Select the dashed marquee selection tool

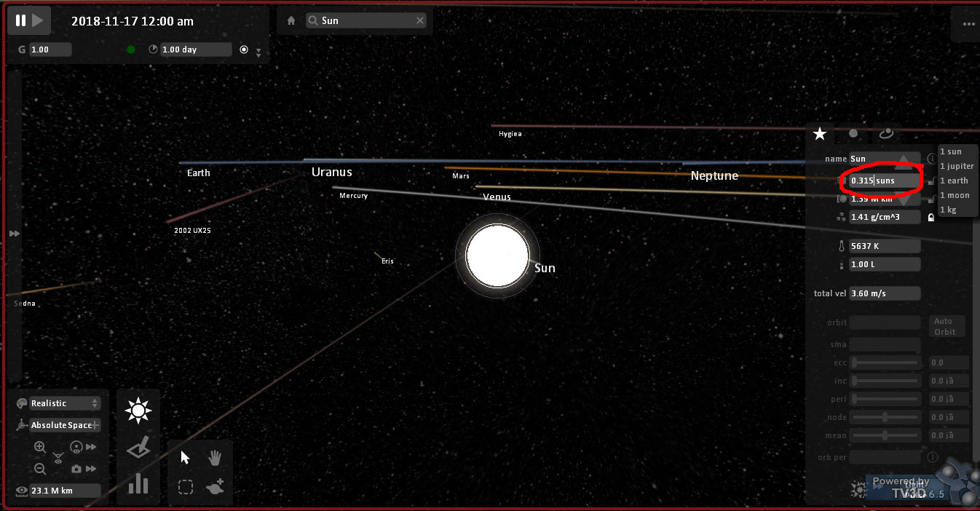tap(185, 488)
